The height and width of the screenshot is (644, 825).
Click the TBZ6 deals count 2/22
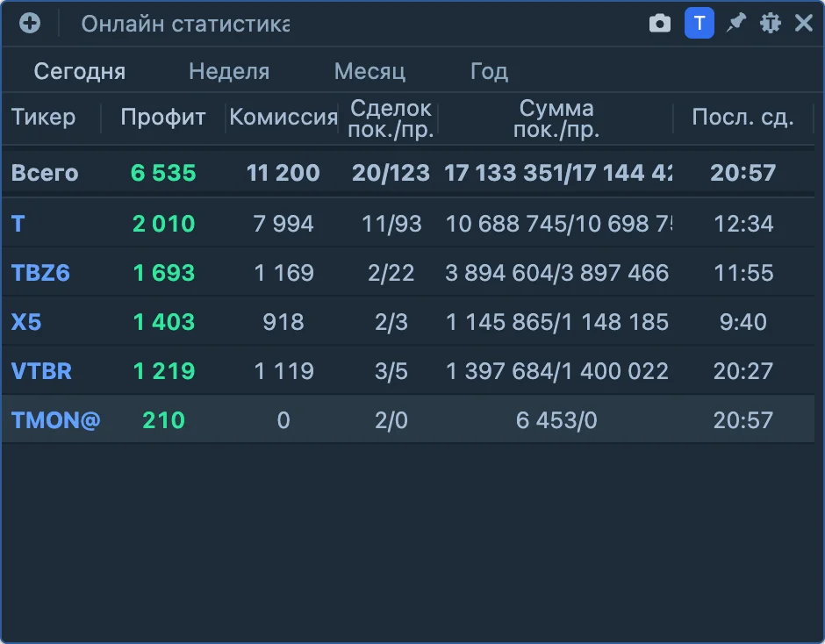click(391, 273)
